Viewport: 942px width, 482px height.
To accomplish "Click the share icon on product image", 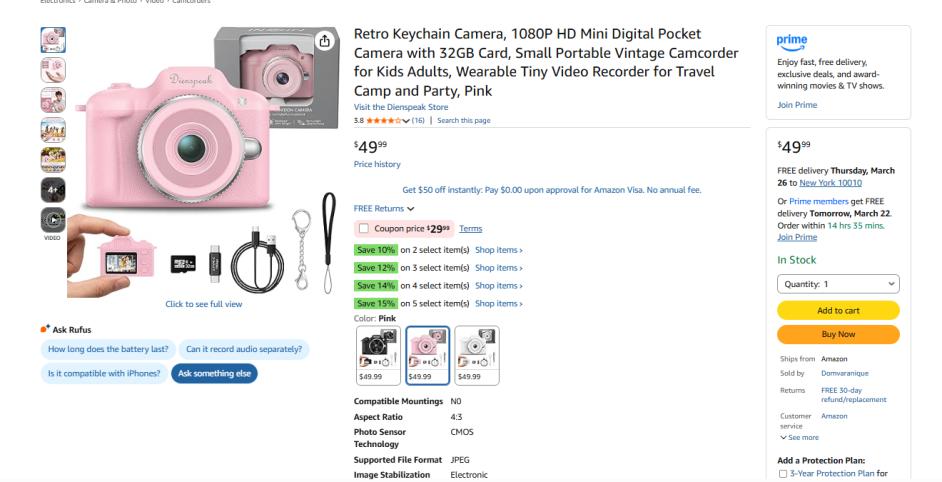I will (x=324, y=41).
